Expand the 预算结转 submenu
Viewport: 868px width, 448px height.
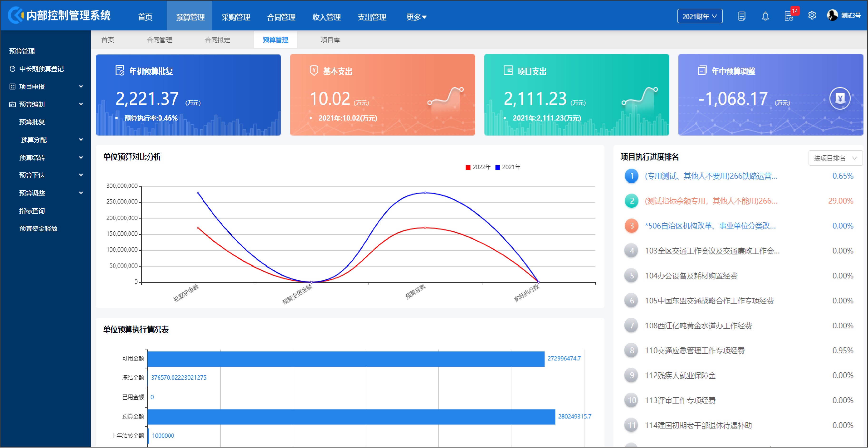coord(81,158)
